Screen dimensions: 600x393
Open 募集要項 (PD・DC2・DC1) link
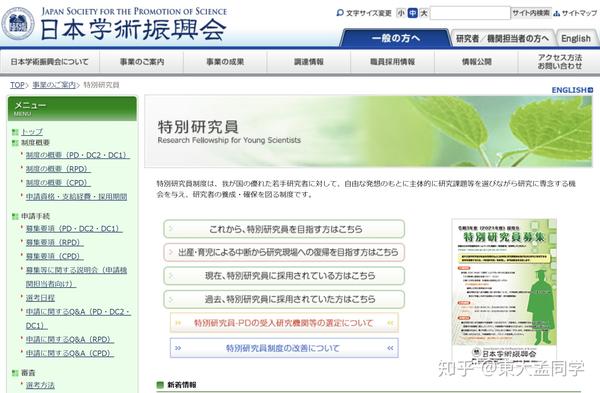click(x=74, y=228)
